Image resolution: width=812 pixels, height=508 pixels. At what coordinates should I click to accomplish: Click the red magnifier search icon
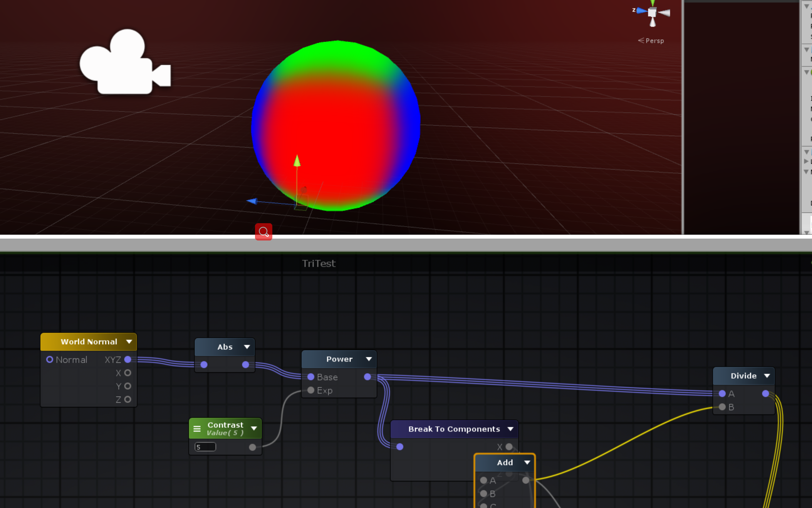click(263, 232)
